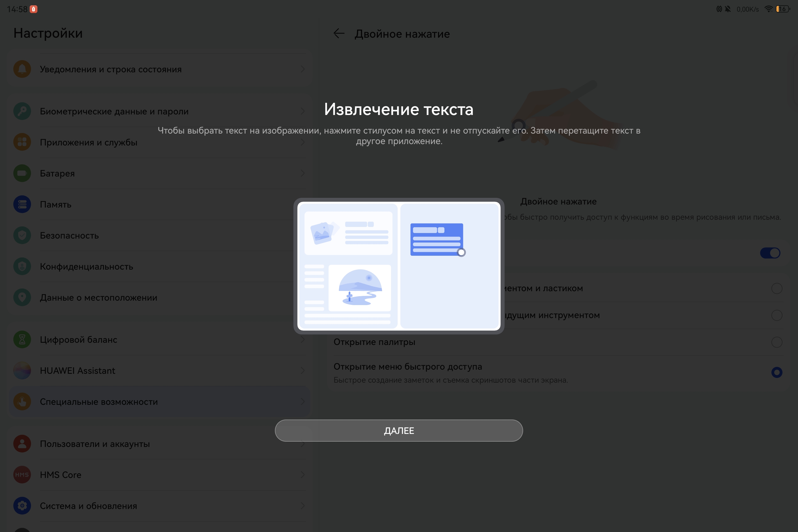Click the location pin icon

(x=22, y=298)
